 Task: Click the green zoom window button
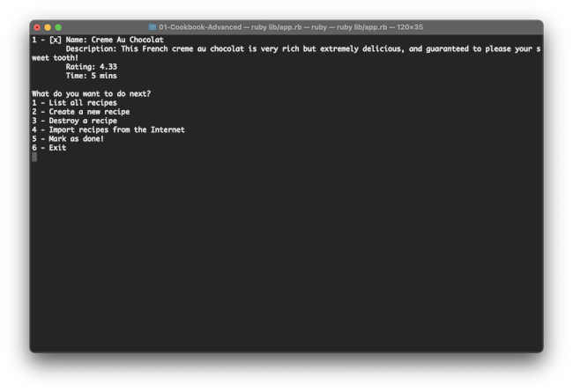[58, 27]
